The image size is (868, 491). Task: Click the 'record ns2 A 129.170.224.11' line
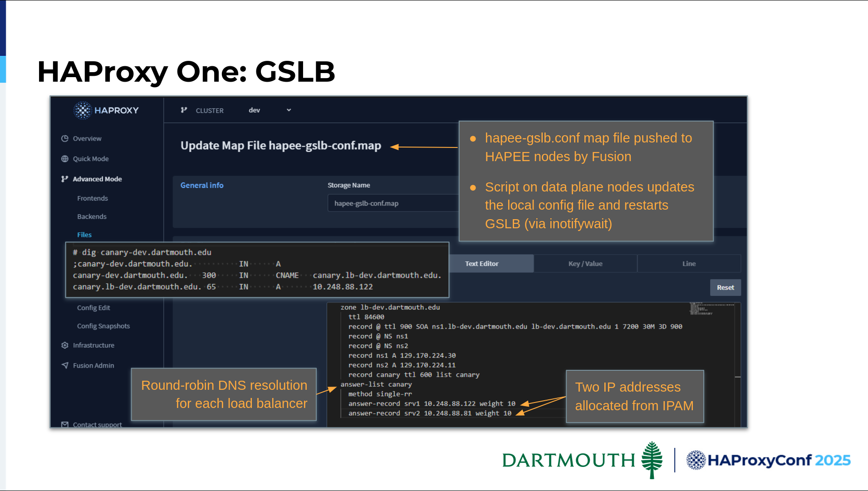click(x=402, y=365)
